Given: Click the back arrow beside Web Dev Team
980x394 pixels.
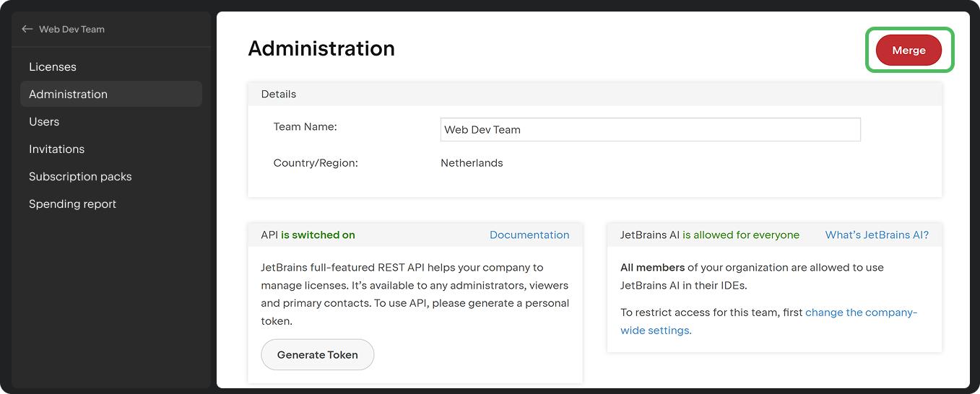Looking at the screenshot, I should tap(27, 30).
